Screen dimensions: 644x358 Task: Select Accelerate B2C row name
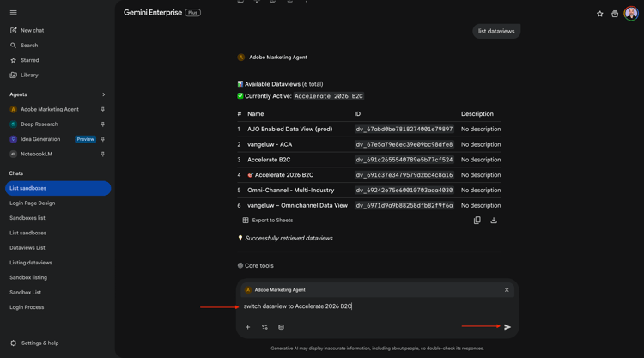(269, 160)
